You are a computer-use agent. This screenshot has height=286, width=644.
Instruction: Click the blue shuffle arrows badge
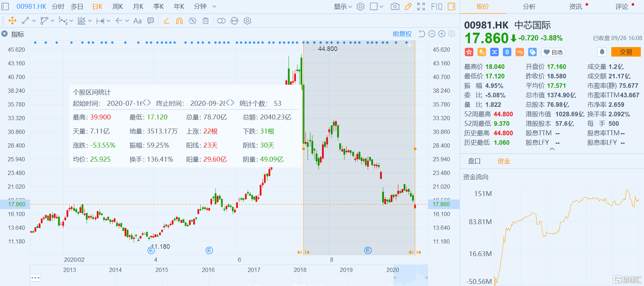click(494, 52)
